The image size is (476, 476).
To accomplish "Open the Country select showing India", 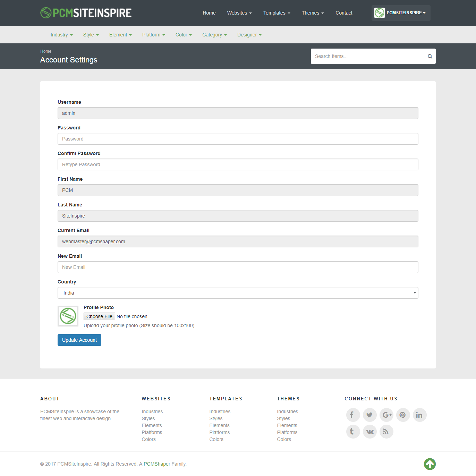I will 238,293.
